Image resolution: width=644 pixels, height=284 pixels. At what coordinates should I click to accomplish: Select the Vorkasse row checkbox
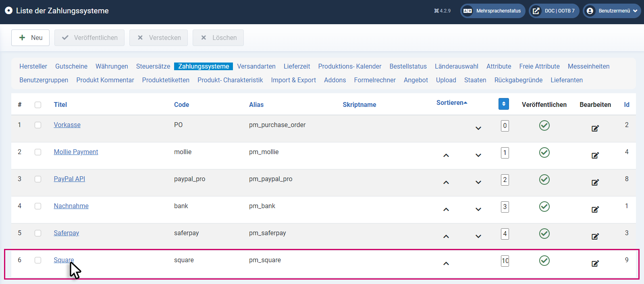38,125
